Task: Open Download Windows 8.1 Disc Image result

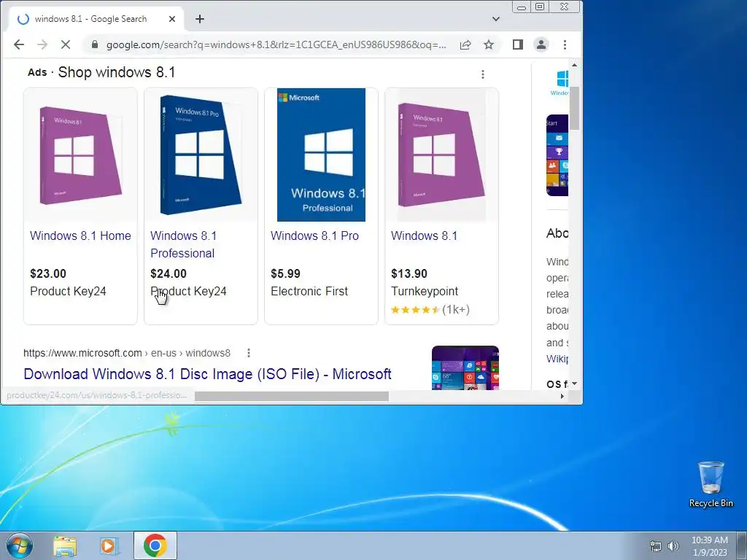Action: (x=208, y=374)
